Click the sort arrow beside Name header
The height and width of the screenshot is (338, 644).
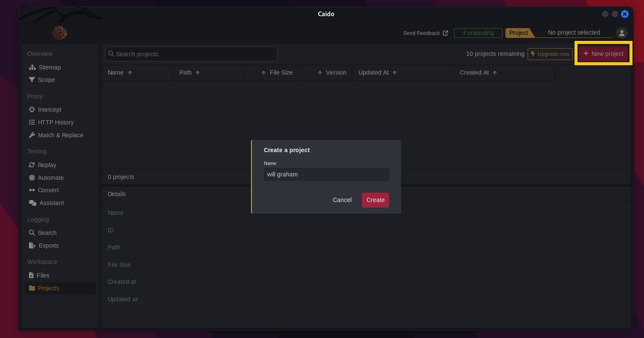point(130,73)
